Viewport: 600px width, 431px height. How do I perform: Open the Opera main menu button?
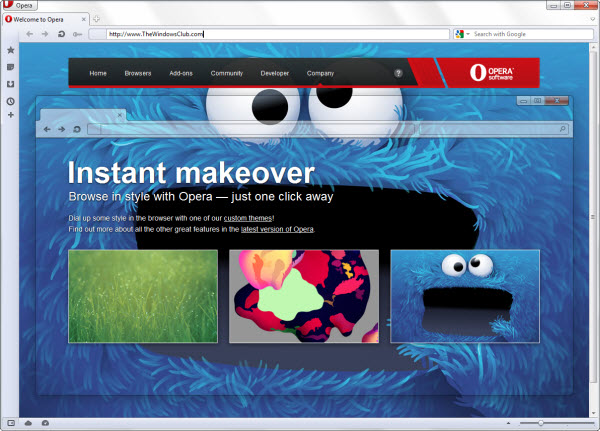[19, 5]
